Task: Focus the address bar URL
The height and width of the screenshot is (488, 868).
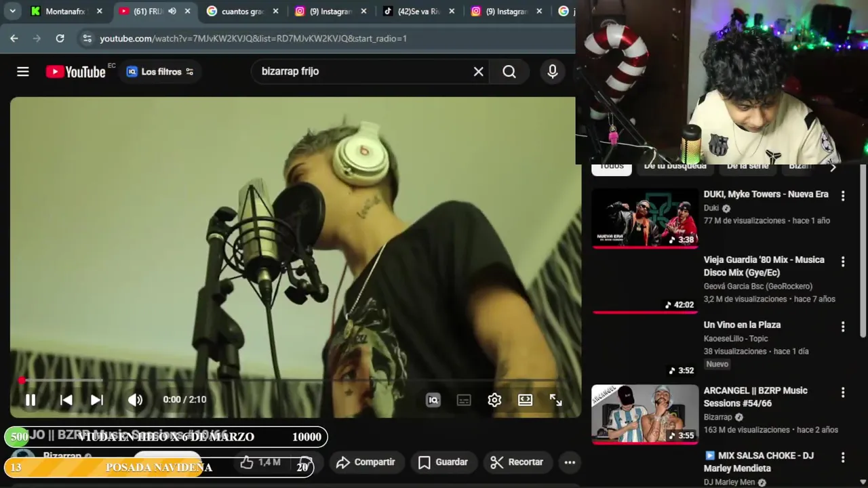Action: [253, 39]
